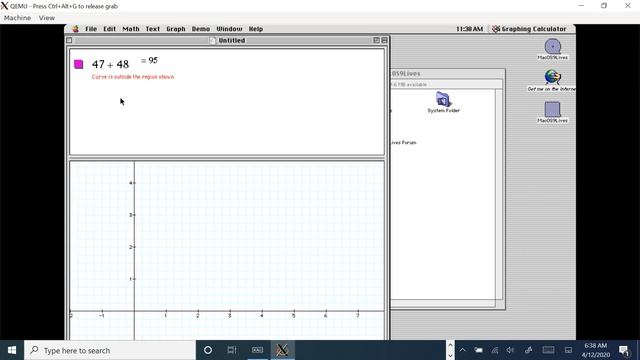Click the Untitled window close box
This screenshot has width=640, height=360.
pyautogui.click(x=69, y=40)
